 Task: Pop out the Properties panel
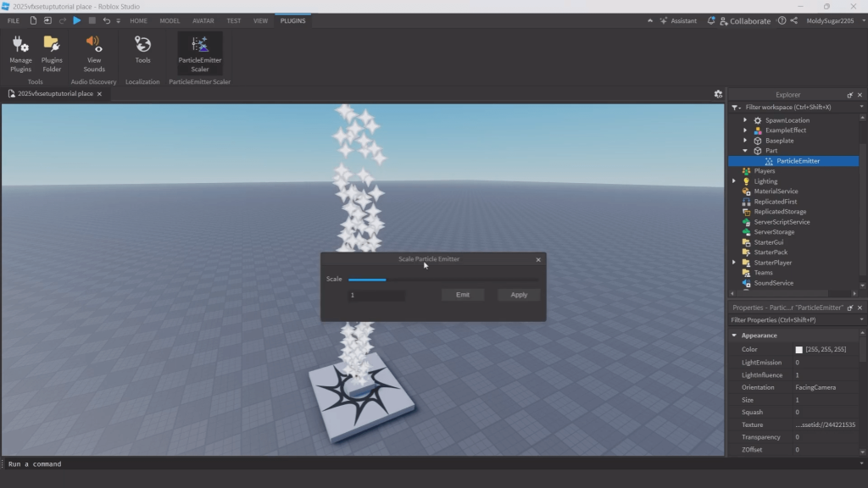coord(849,308)
